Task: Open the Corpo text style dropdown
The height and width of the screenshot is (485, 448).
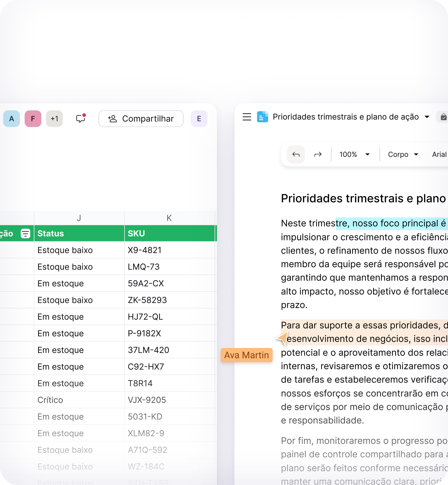Action: (x=403, y=155)
